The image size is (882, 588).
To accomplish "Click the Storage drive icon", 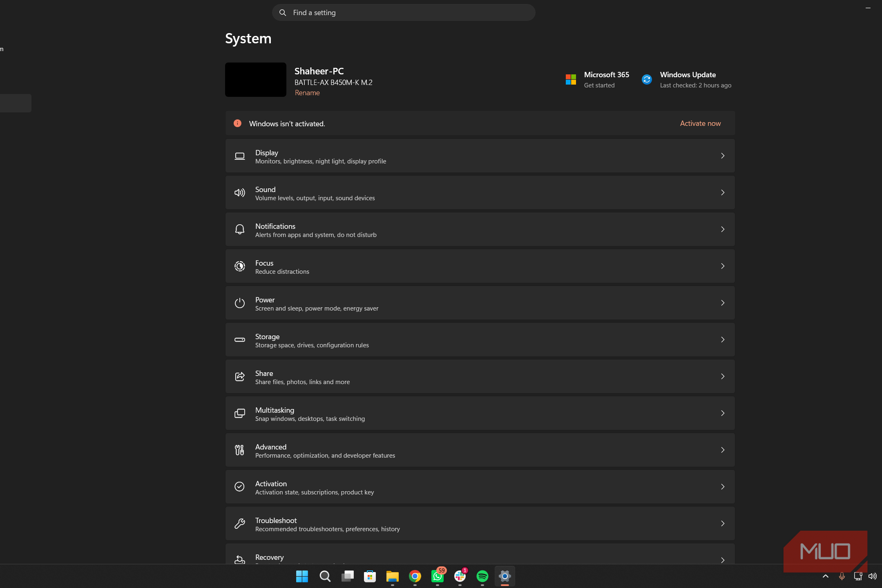I will pos(240,340).
